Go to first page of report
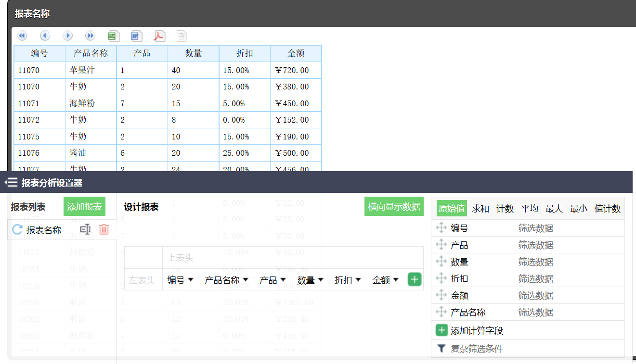The height and width of the screenshot is (364, 636). [x=23, y=36]
